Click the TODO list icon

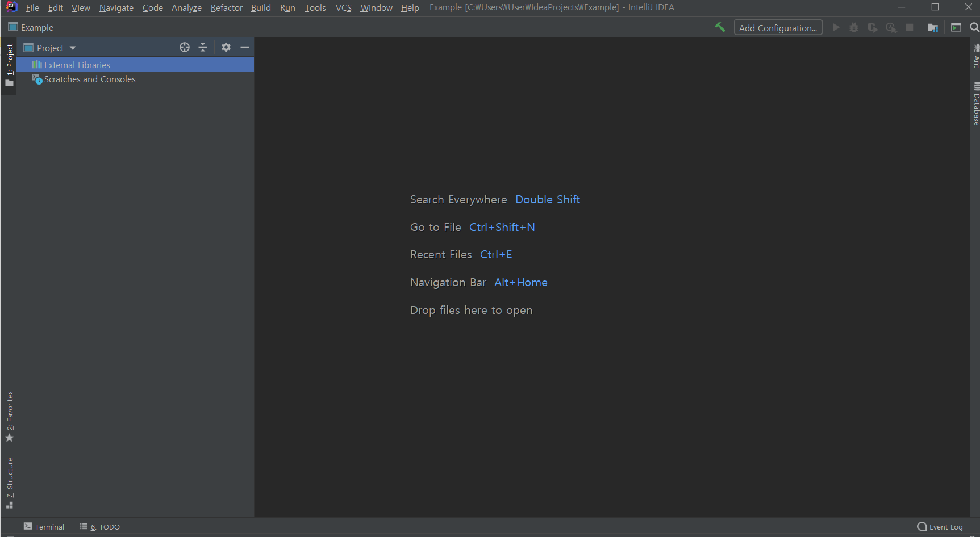pos(84,526)
